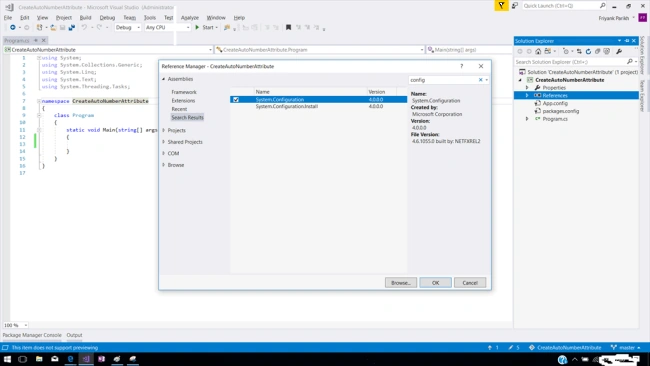Open the 100 % zoom level dropdown

15,325
